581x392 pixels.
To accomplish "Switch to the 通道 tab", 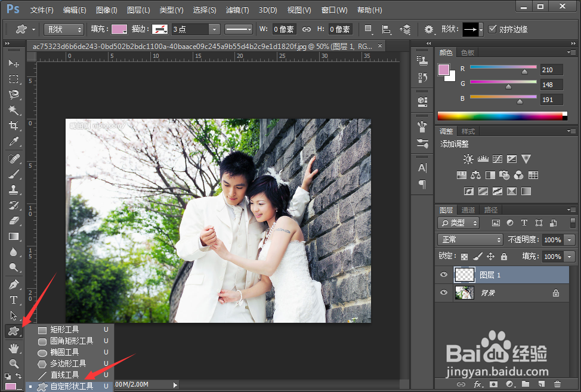I will (x=468, y=210).
